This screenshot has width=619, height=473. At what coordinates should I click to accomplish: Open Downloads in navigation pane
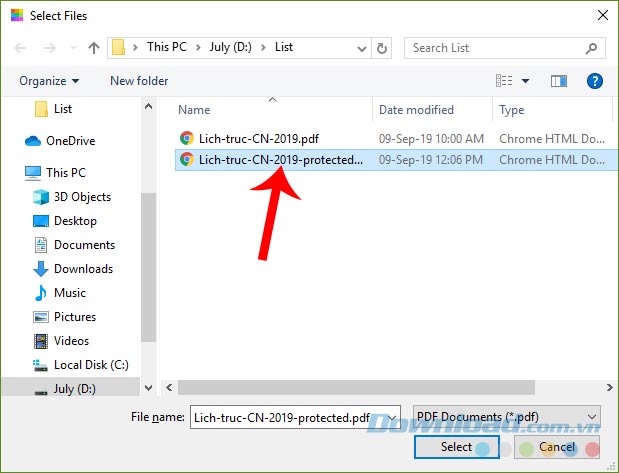[83, 269]
